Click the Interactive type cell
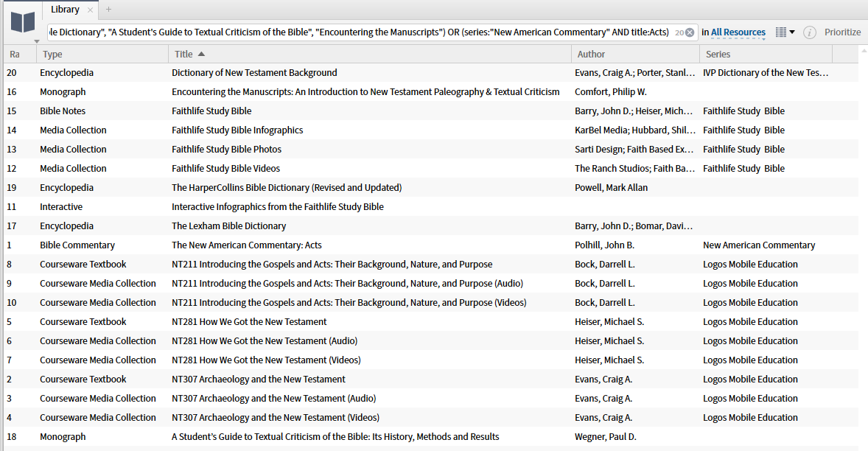 coord(61,207)
